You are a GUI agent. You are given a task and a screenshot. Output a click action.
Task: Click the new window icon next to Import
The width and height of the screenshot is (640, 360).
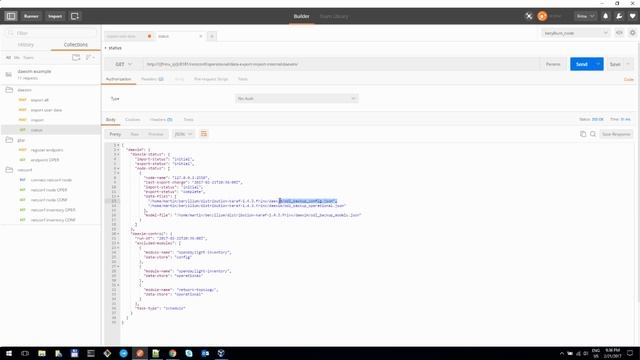coord(75,16)
